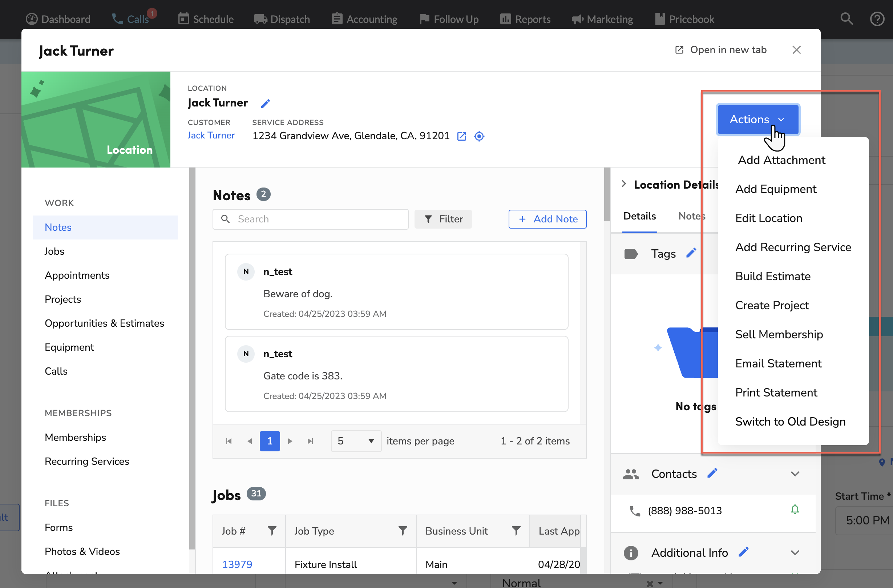
Task: Select the Build Estimate action menu option
Action: [773, 275]
